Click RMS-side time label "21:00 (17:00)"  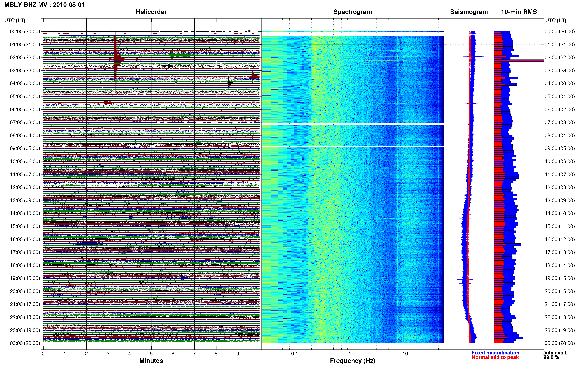560,304
